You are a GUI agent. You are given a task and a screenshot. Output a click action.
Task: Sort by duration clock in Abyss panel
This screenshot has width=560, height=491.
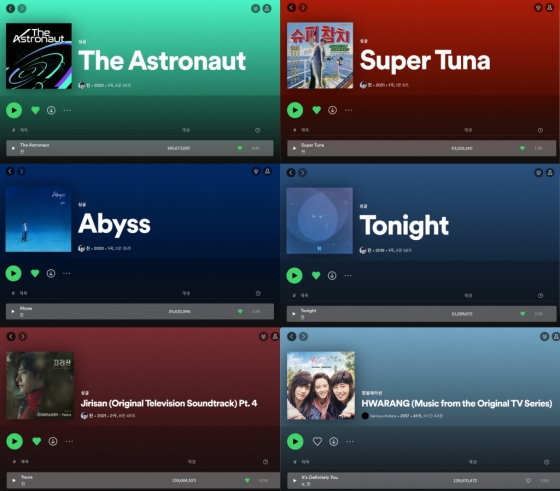[258, 294]
